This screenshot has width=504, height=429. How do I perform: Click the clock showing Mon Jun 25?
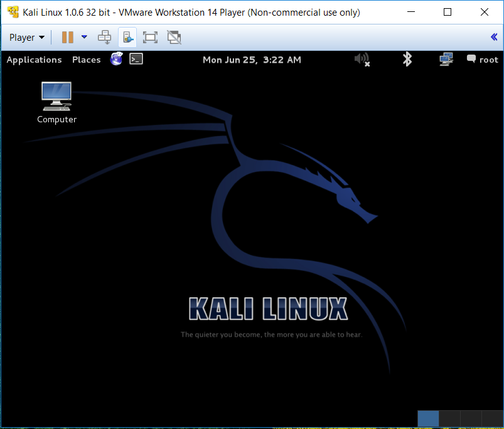251,60
